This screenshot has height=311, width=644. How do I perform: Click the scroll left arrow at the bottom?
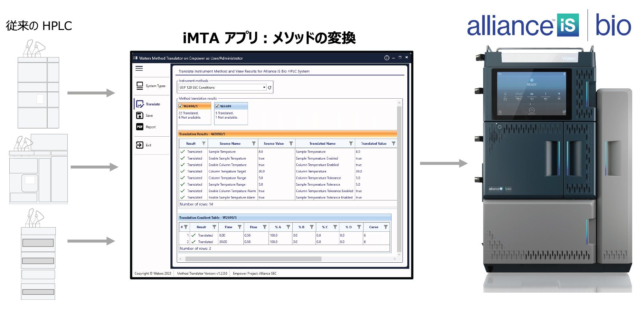coord(180,259)
